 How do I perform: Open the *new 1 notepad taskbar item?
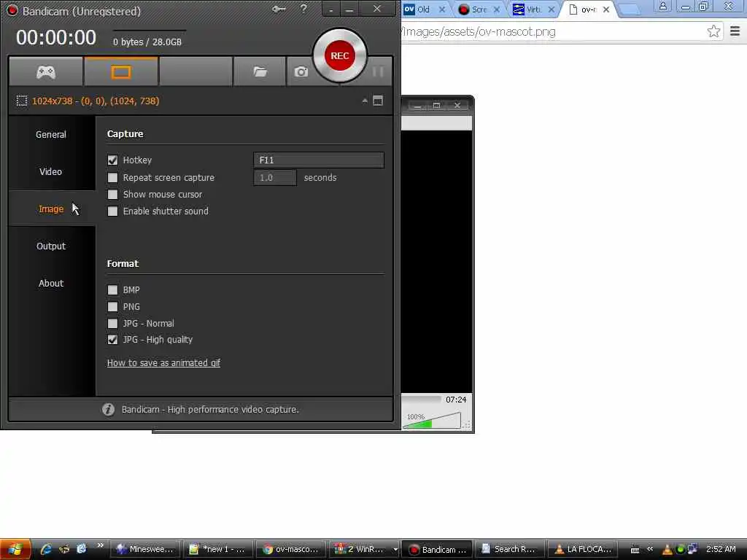pos(217,549)
